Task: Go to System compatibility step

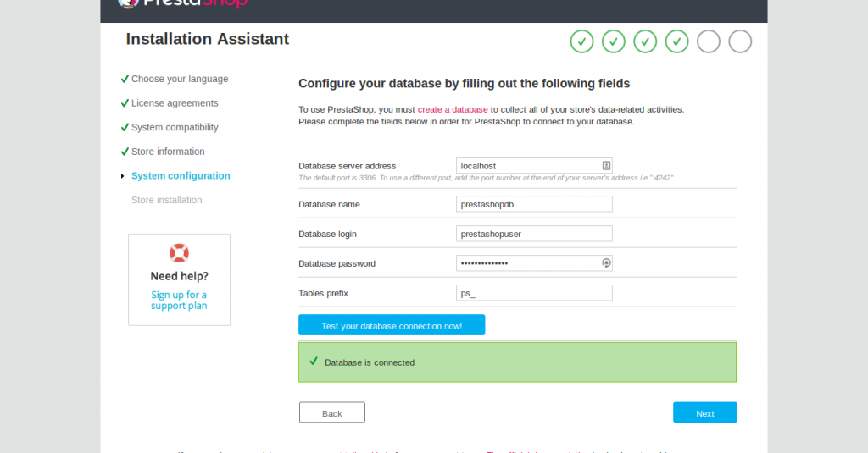Action: click(x=175, y=127)
